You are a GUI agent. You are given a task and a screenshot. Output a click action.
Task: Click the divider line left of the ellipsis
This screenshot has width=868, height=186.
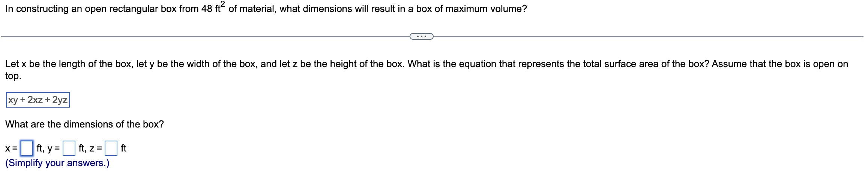pos(205,36)
